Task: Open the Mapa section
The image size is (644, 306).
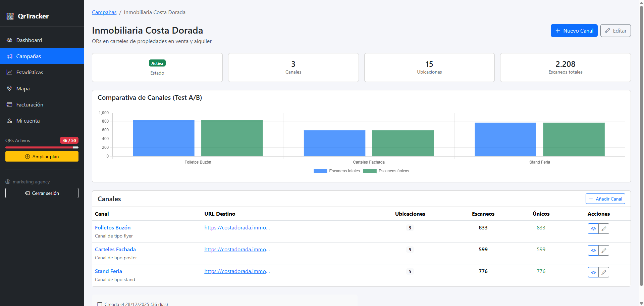Action: [23, 89]
